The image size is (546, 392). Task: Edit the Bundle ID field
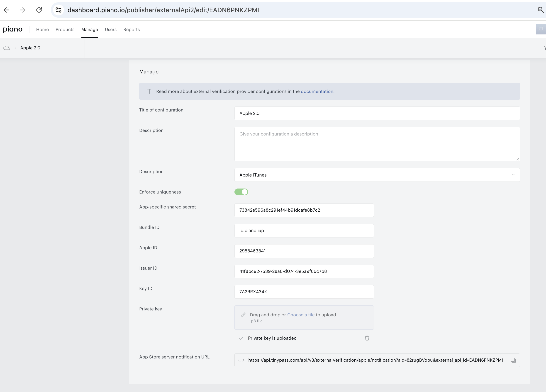[x=304, y=231]
